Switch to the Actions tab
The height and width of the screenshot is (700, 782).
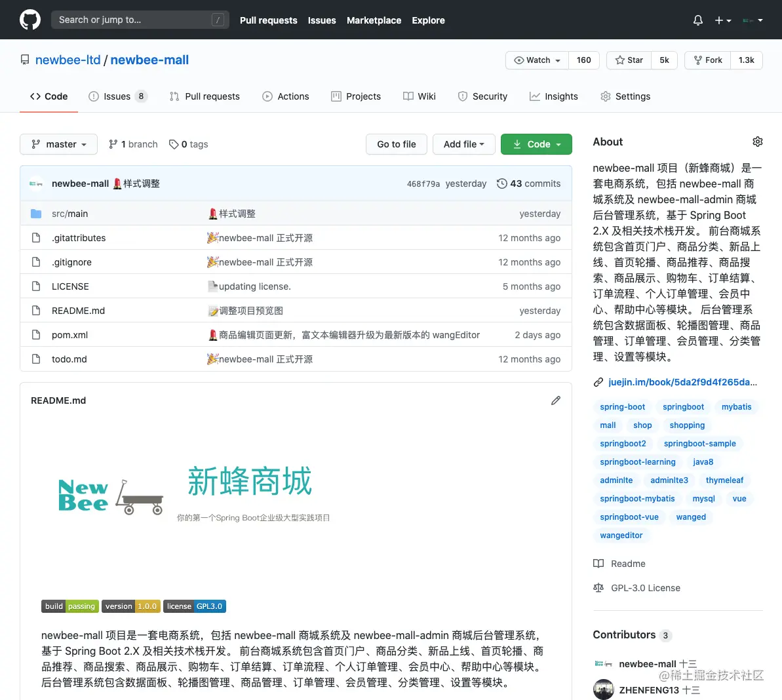pyautogui.click(x=286, y=96)
